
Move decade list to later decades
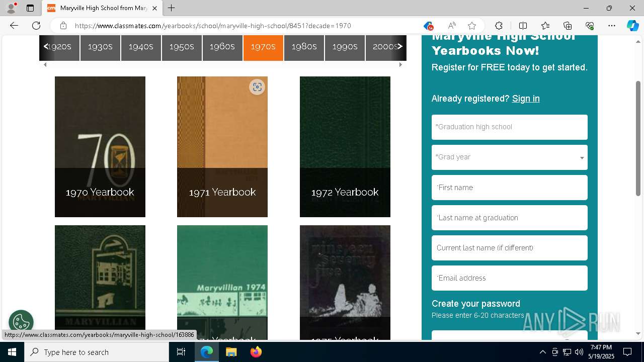click(x=400, y=46)
